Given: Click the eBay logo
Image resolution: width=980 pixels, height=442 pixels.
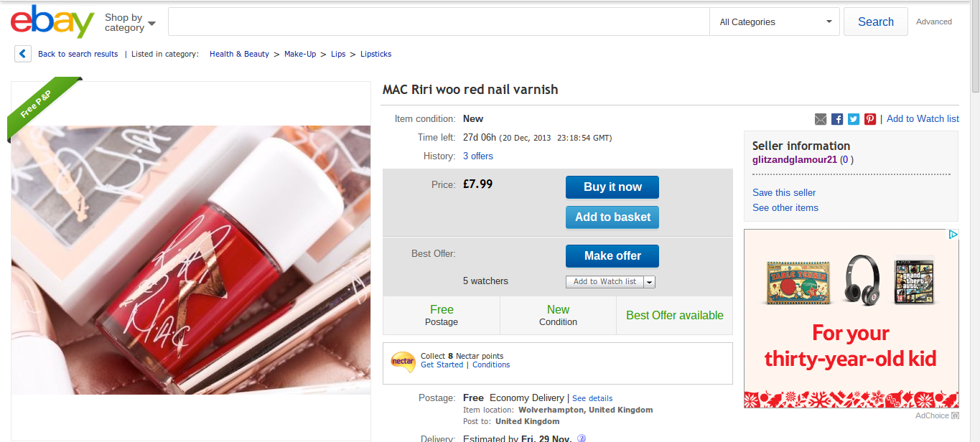Looking at the screenshot, I should [x=52, y=22].
